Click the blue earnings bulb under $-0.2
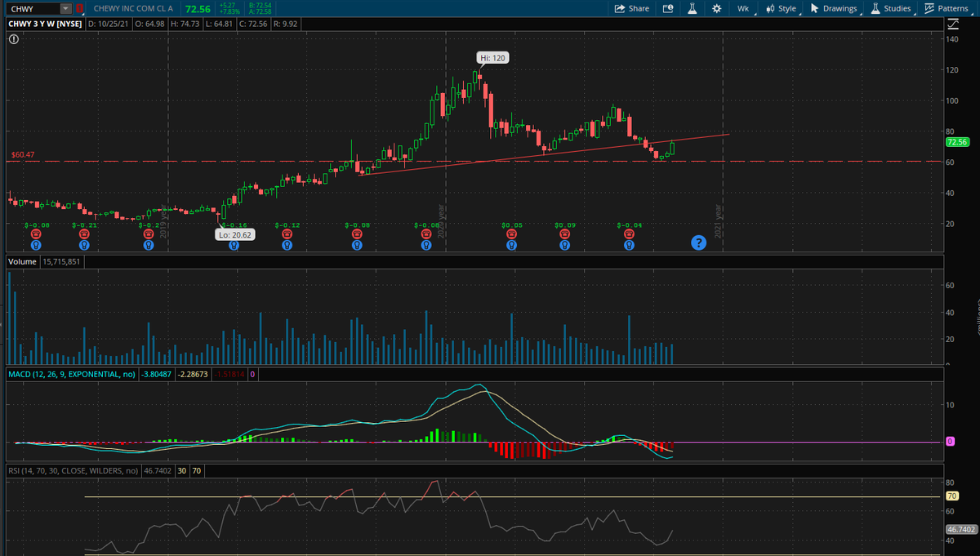This screenshot has height=556, width=980. coord(148,244)
